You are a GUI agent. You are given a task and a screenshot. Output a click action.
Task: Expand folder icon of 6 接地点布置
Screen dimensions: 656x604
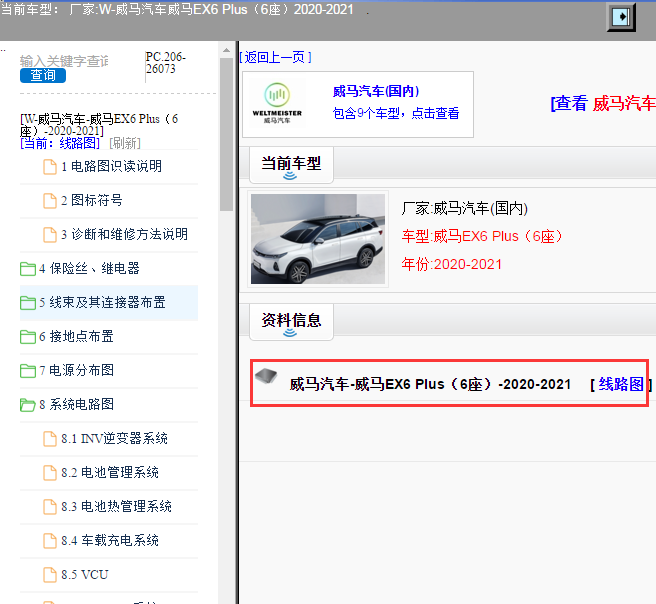28,337
